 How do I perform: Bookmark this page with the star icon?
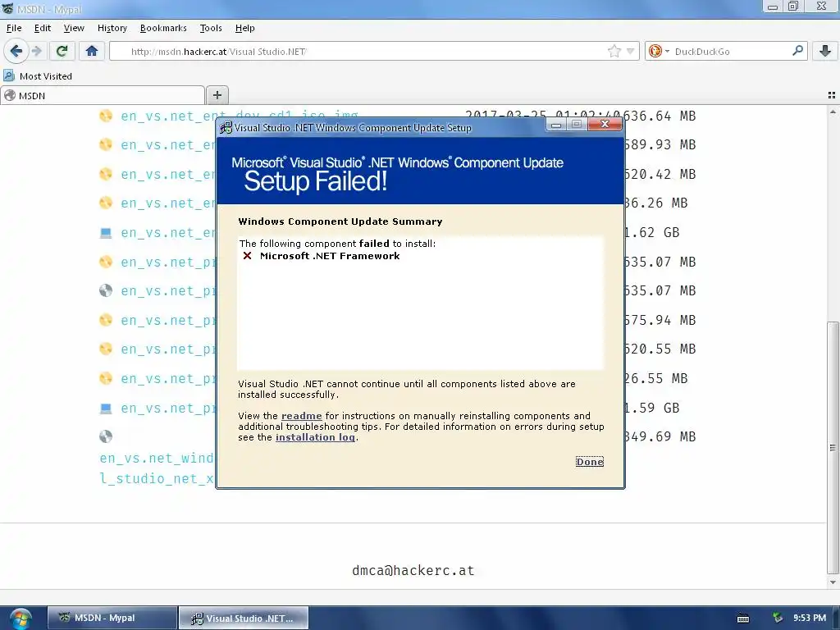tap(614, 52)
